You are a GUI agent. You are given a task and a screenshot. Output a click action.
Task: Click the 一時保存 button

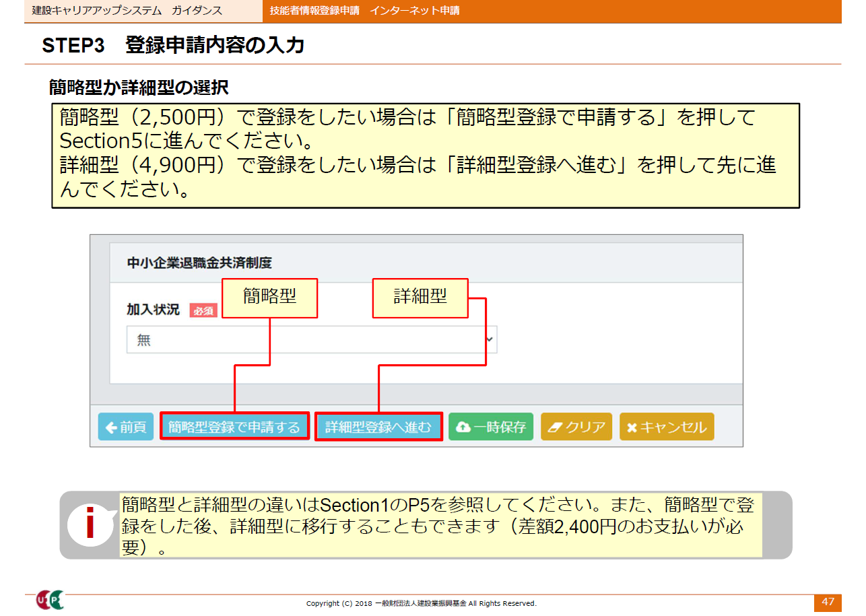[x=491, y=427]
